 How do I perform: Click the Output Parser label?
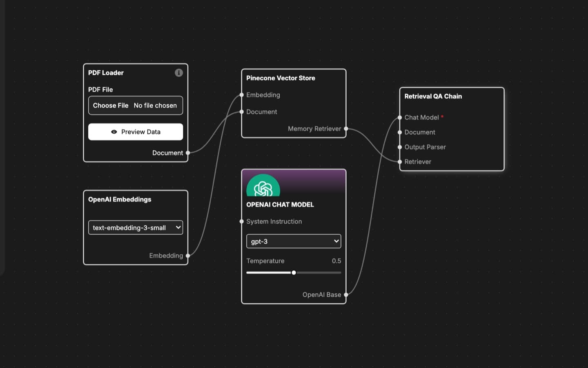425,147
